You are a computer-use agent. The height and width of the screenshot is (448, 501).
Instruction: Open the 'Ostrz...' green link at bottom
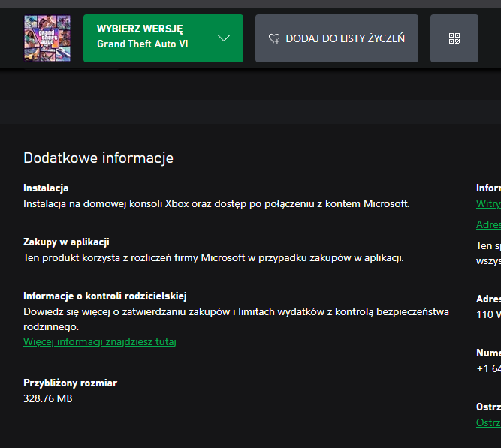pos(488,422)
